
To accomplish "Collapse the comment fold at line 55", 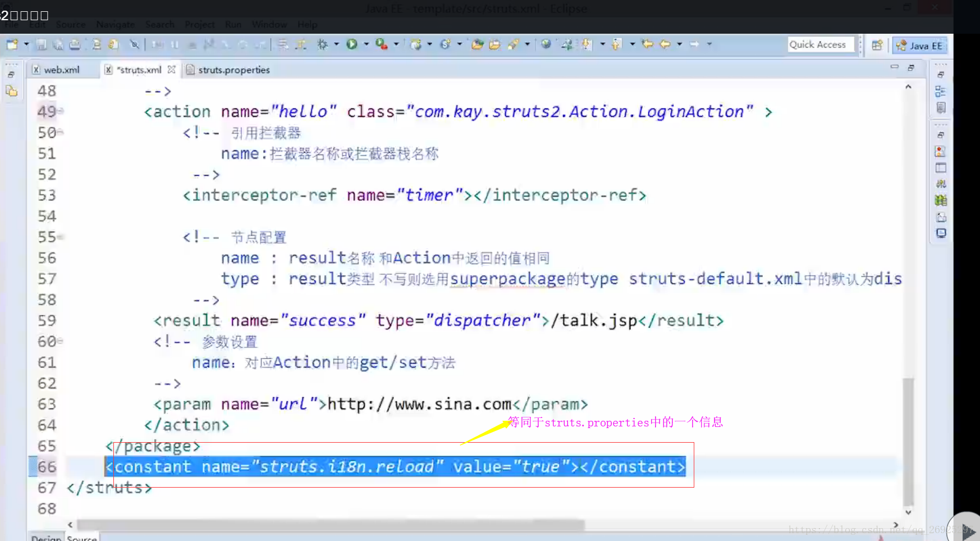I will 61,237.
